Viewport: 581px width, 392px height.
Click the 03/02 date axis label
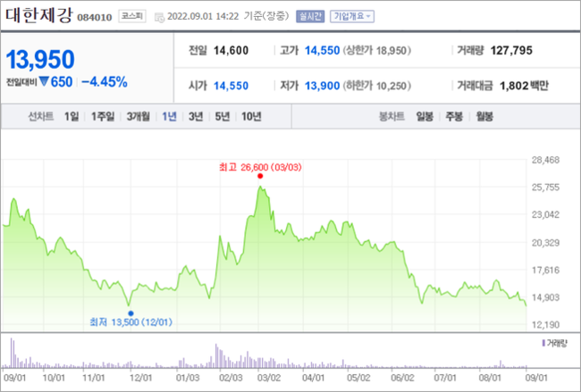[x=269, y=378]
